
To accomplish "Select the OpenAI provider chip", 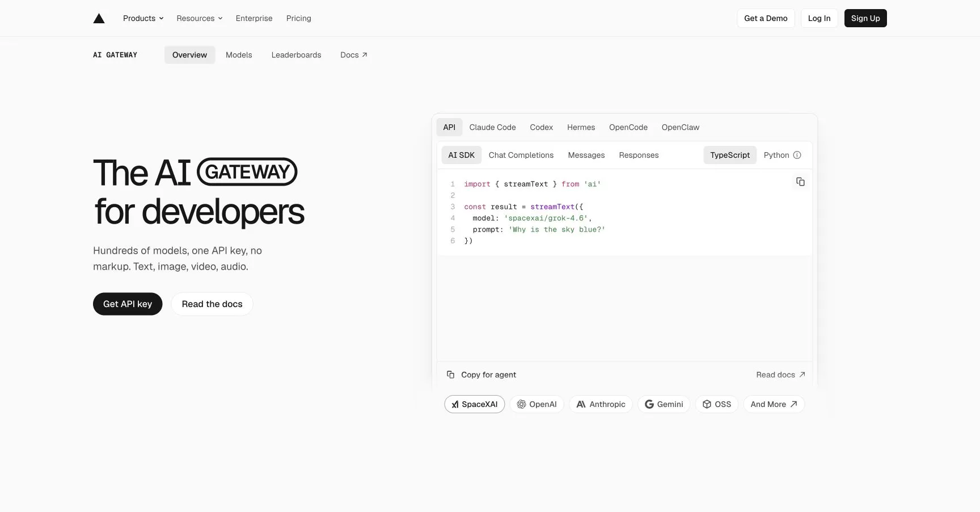I will point(537,404).
